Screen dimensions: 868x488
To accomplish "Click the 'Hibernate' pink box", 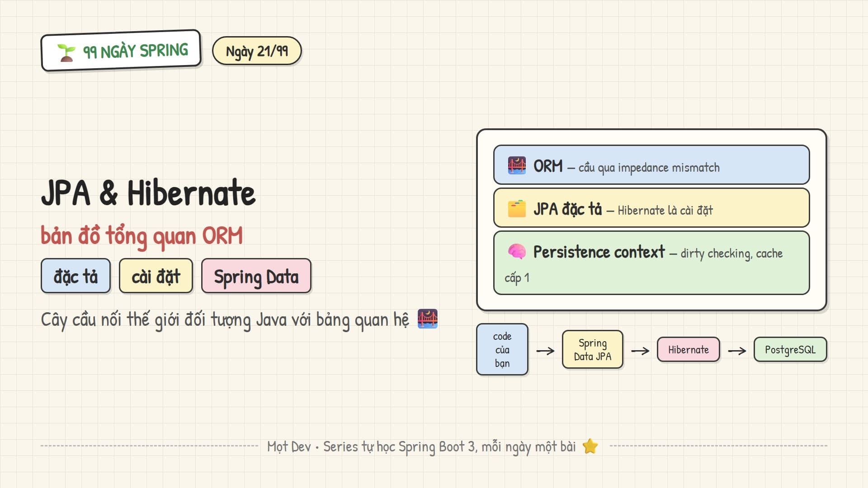I will click(689, 350).
